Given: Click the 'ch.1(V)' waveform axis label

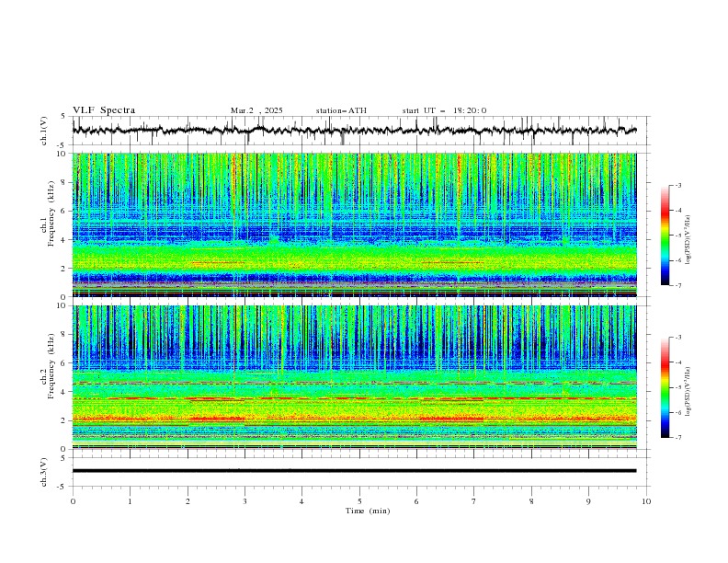Looking at the screenshot, I should coord(44,131).
